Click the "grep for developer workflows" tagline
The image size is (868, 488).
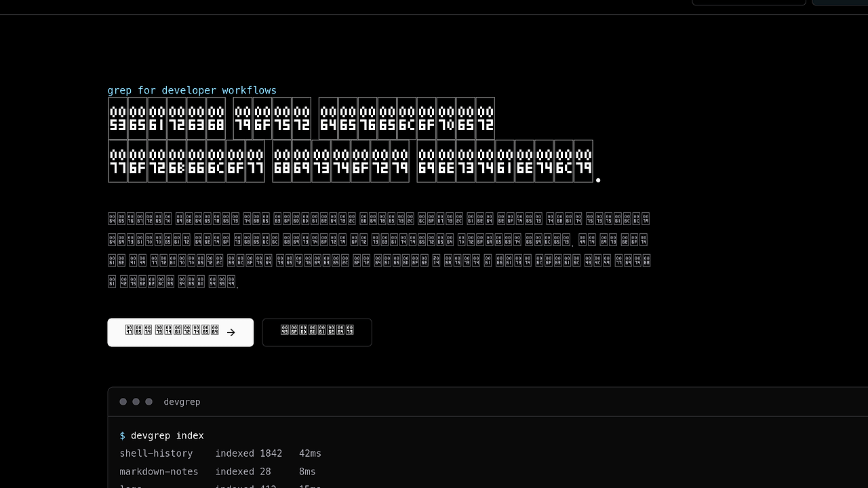pos(192,90)
